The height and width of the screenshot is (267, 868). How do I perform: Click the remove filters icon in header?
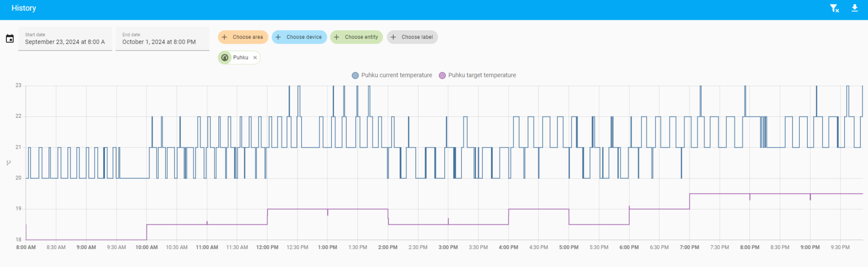(x=834, y=8)
